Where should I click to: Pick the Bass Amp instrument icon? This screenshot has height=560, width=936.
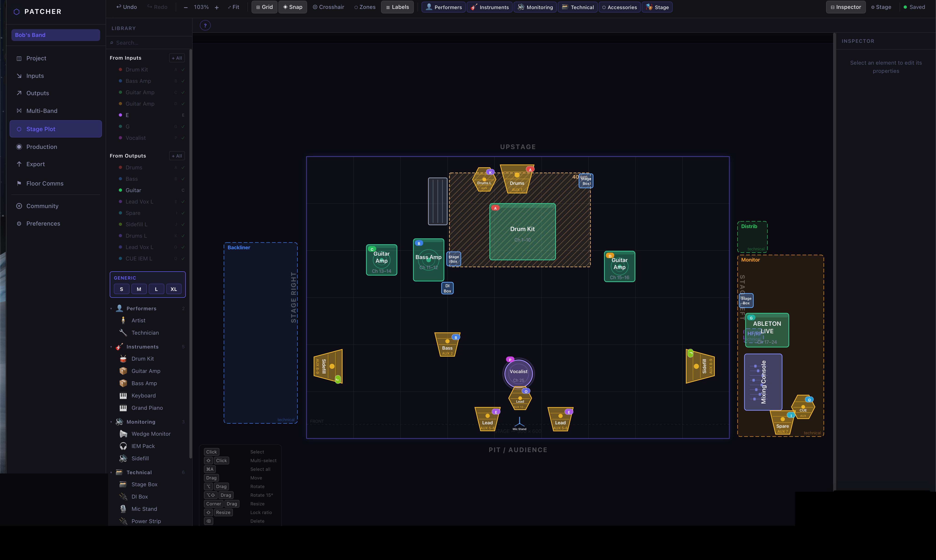point(123,383)
